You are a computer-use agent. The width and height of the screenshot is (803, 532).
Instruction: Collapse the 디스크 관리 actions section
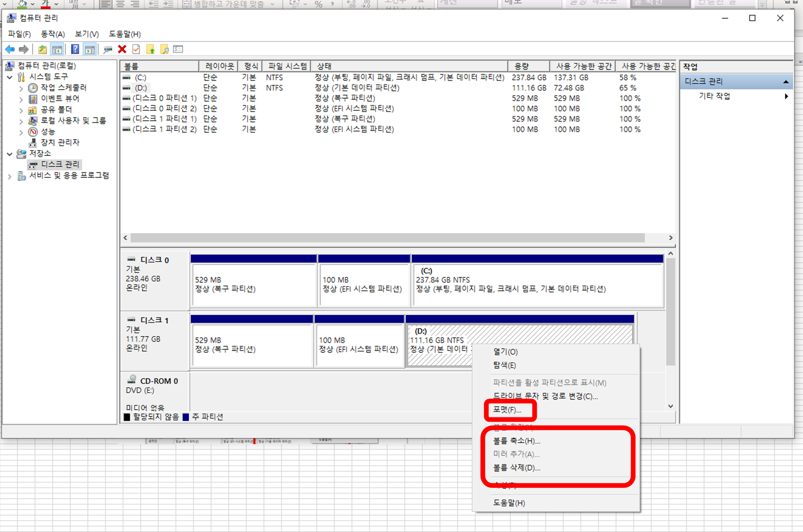click(786, 82)
